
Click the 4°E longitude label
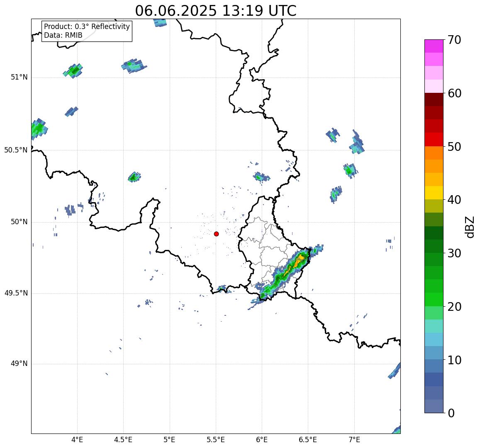(77, 440)
